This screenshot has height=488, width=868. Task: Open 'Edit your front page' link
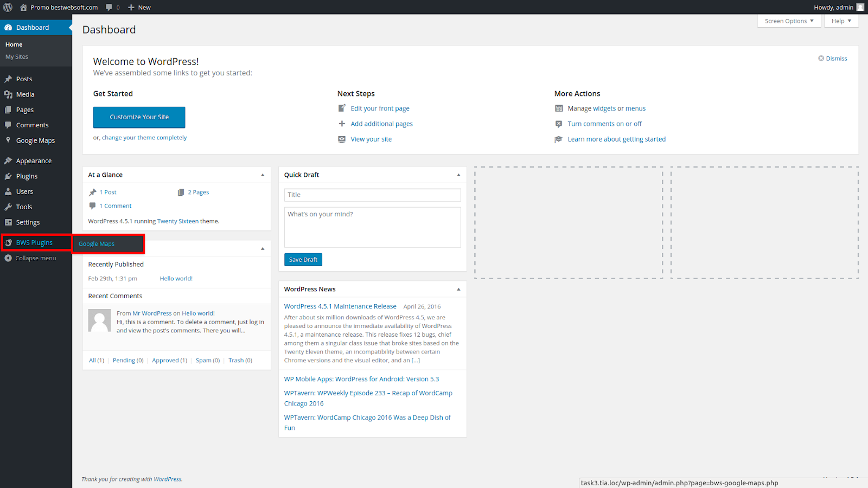click(x=380, y=108)
